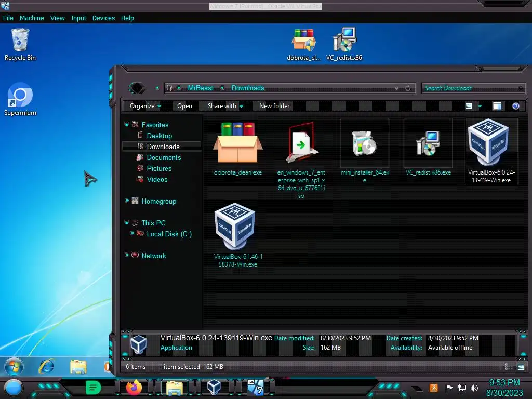Select This PC in the navigation pane

153,223
